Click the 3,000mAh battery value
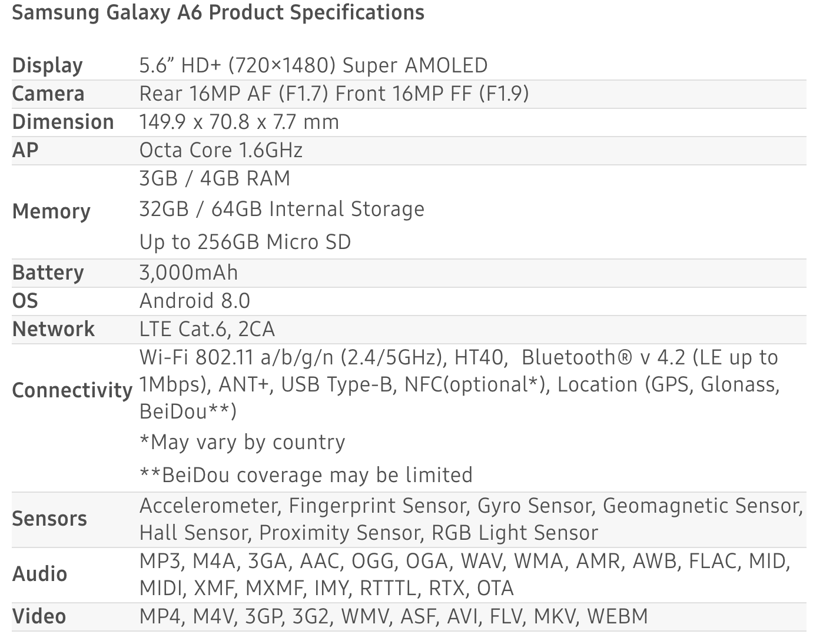Viewport: 823px width, 644px height. click(189, 273)
